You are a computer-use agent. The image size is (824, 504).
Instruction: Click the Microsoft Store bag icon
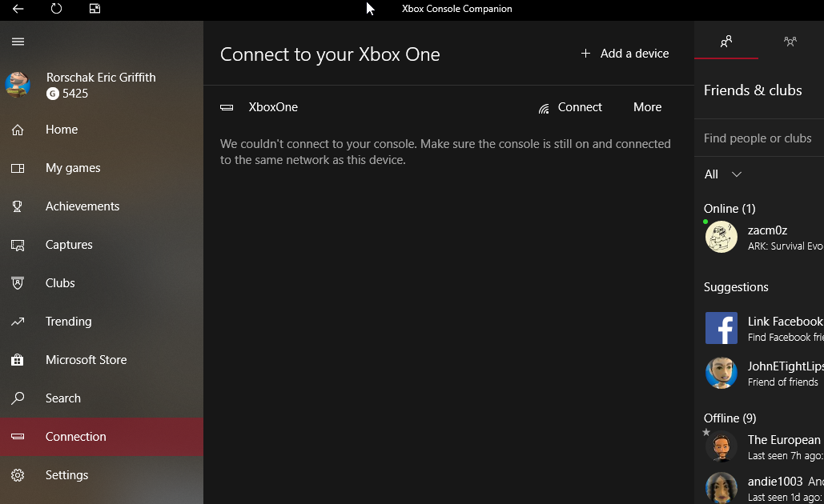pos(18,360)
